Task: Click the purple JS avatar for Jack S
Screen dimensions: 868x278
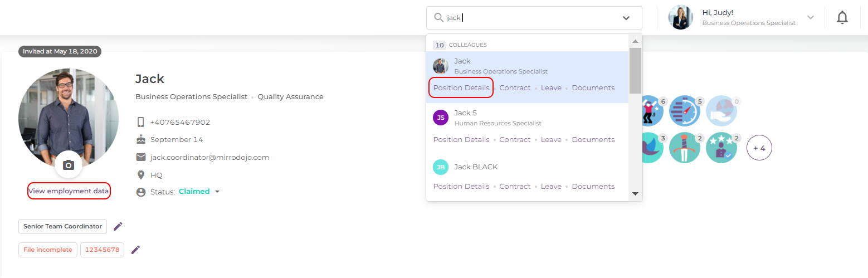Action: tap(441, 118)
